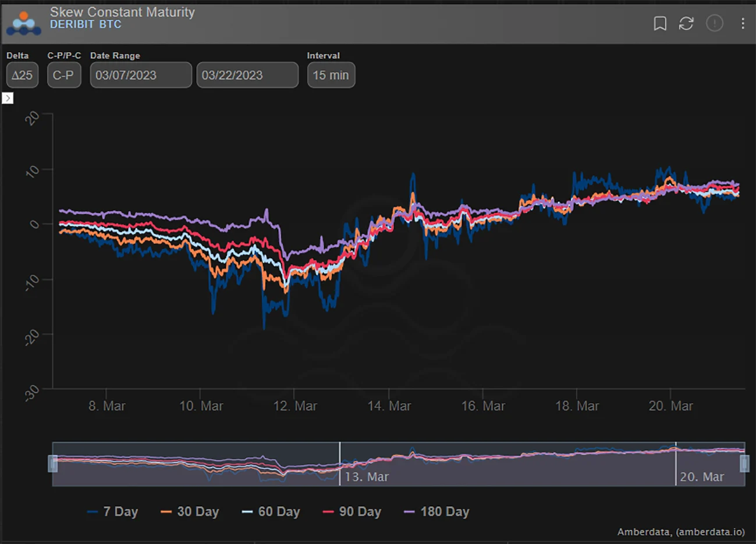Click the -20 y-axis label

pyautogui.click(x=31, y=337)
